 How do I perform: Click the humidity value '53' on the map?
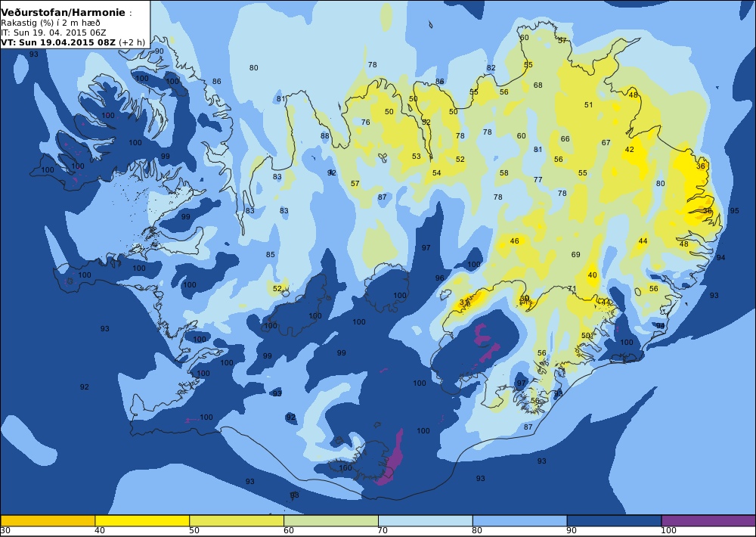pos(416,157)
